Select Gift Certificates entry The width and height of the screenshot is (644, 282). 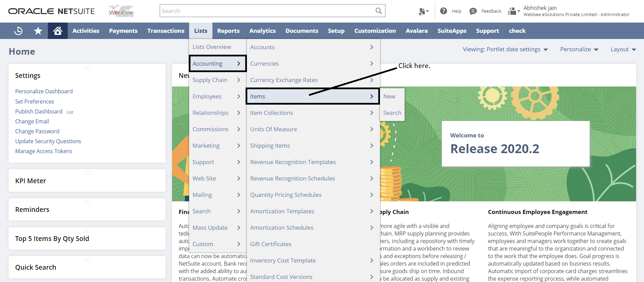[313, 244]
